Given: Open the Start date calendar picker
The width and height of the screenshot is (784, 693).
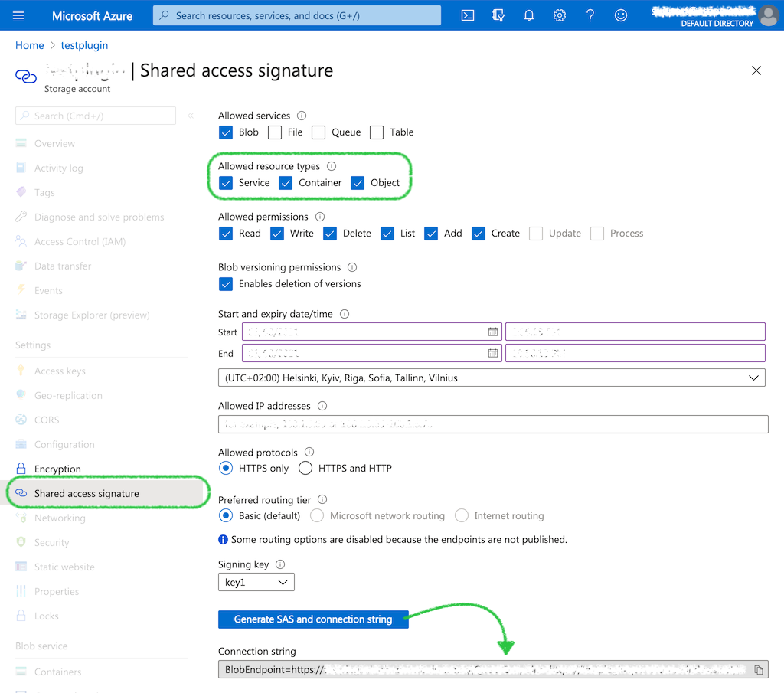Looking at the screenshot, I should [x=493, y=332].
